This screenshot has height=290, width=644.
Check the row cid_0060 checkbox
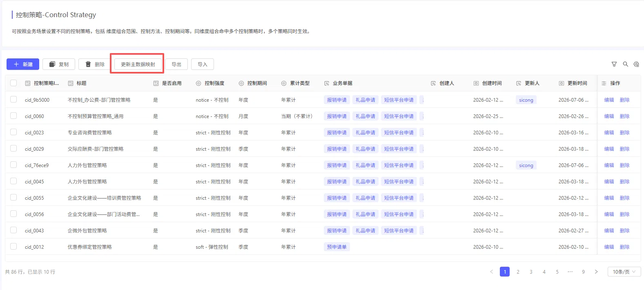tap(13, 116)
